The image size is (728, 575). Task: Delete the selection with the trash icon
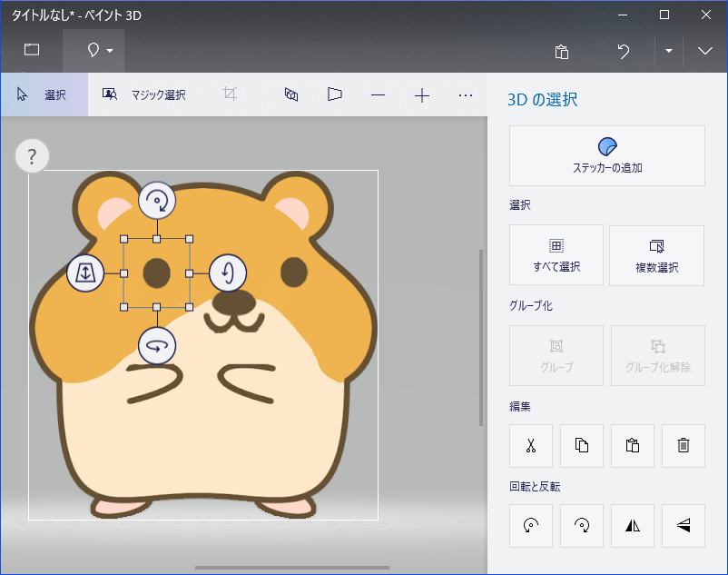click(683, 446)
